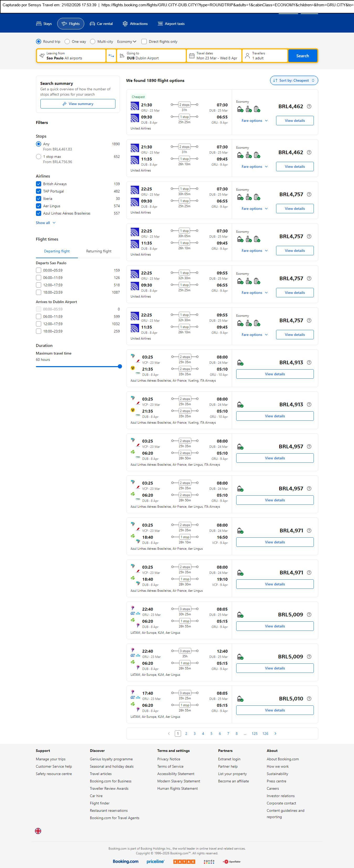Select the 1 stop max radio option
Viewport: 354px width, 868px height.
click(39, 157)
